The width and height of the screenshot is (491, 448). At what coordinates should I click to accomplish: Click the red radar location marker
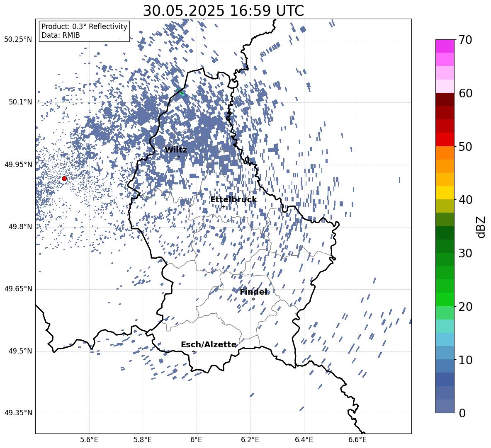click(x=64, y=179)
